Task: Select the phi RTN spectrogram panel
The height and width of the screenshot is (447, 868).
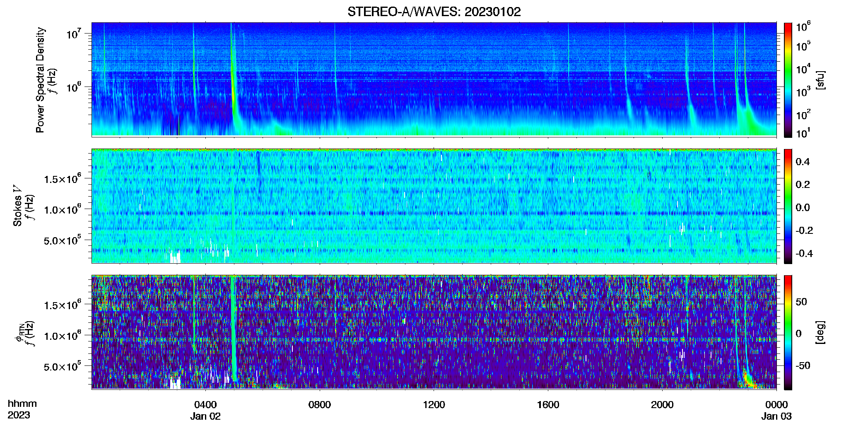Action: (x=434, y=332)
